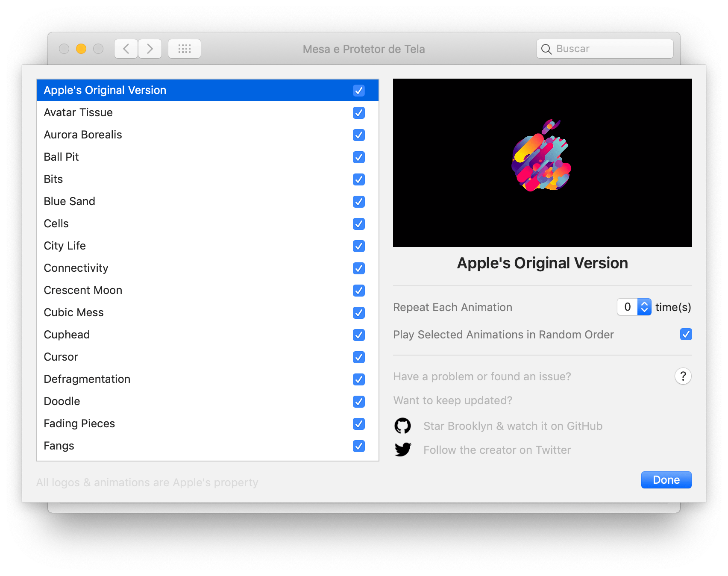Toggle the Cells checkbox

pos(359,224)
